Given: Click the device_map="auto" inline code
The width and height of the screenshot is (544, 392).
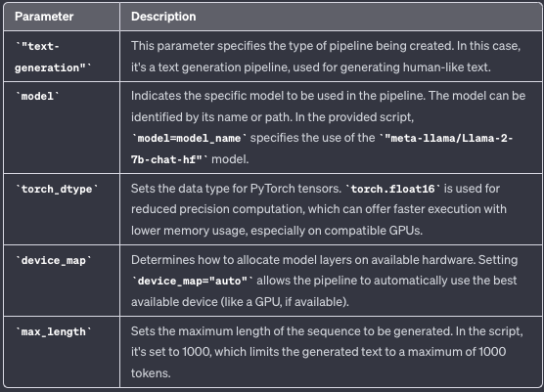Looking at the screenshot, I should click(x=193, y=281).
